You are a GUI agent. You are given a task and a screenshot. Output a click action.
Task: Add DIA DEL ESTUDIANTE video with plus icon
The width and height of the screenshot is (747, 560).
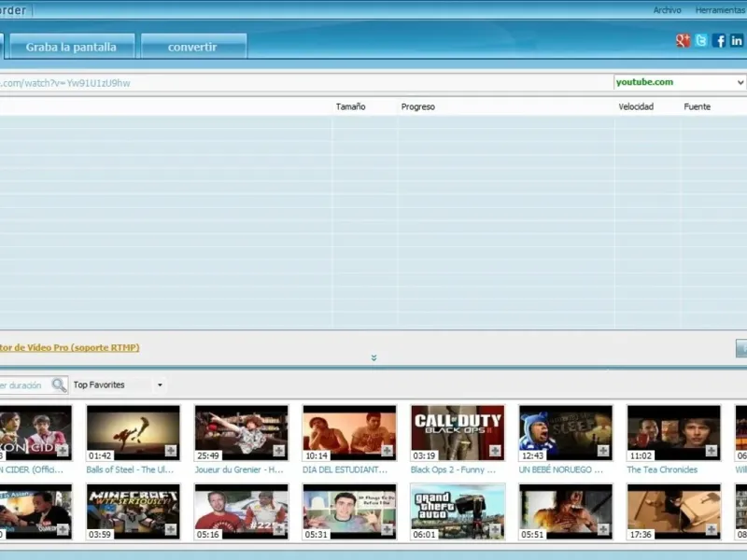click(387, 451)
